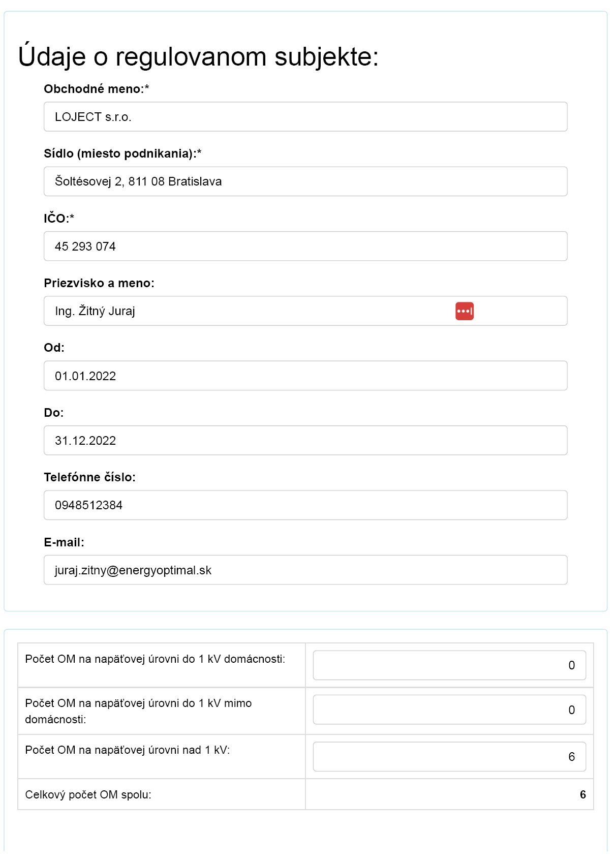Click the Telefónne číslo input
Screen dimensions: 616x862
pos(305,505)
